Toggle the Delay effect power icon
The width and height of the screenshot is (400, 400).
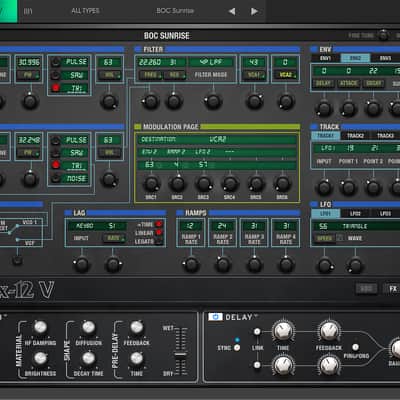pos(216,317)
